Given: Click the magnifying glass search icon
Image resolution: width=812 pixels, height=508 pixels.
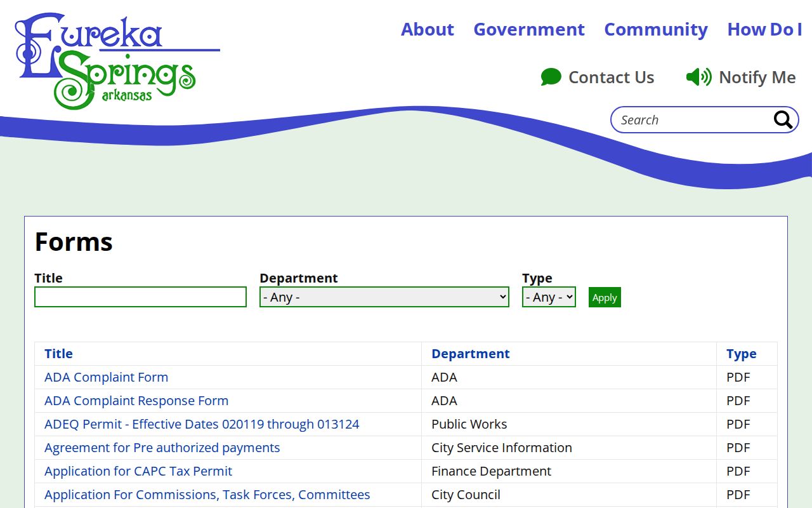Looking at the screenshot, I should pyautogui.click(x=783, y=119).
